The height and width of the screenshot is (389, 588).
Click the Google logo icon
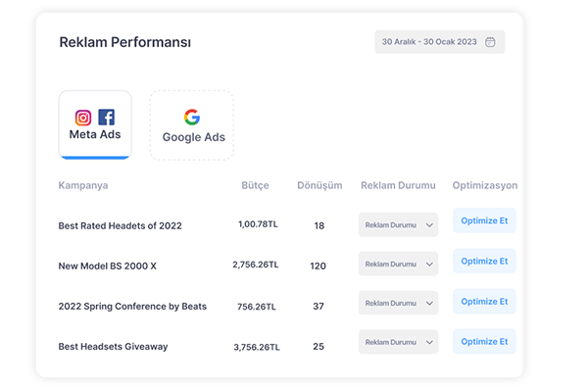[192, 117]
